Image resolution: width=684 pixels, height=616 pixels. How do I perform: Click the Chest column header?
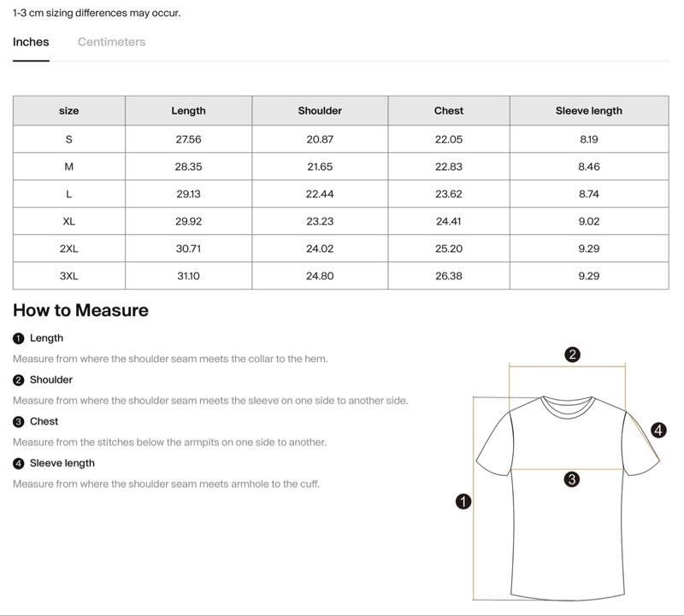coord(449,111)
